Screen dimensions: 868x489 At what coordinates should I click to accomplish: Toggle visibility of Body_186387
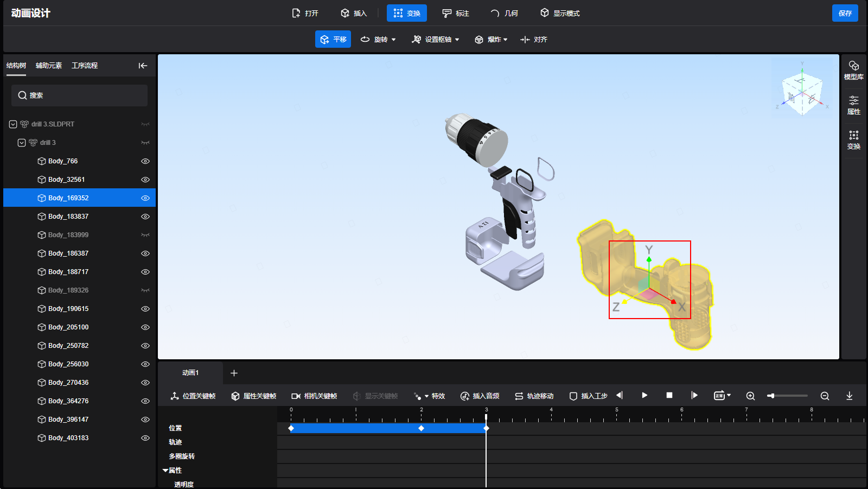145,253
